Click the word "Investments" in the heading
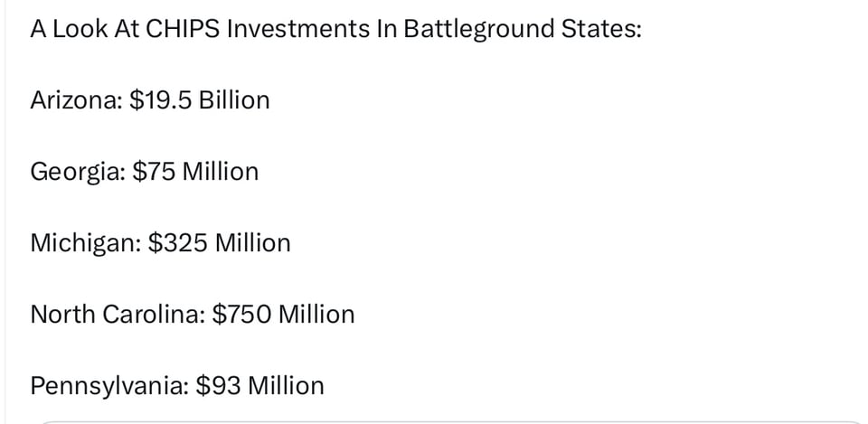The image size is (868, 424). tap(297, 29)
